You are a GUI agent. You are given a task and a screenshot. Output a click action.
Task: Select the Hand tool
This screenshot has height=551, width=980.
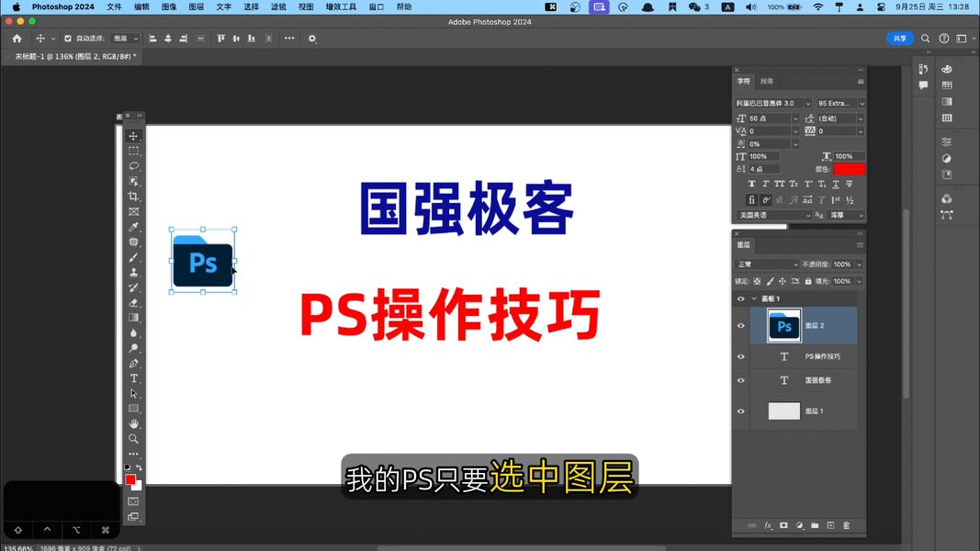pyautogui.click(x=133, y=423)
